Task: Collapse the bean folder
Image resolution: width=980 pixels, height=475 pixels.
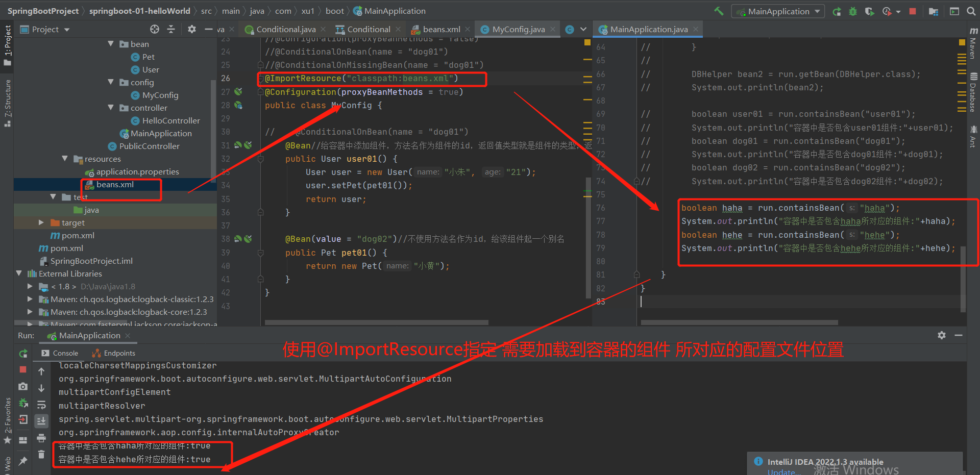Action: [111, 44]
